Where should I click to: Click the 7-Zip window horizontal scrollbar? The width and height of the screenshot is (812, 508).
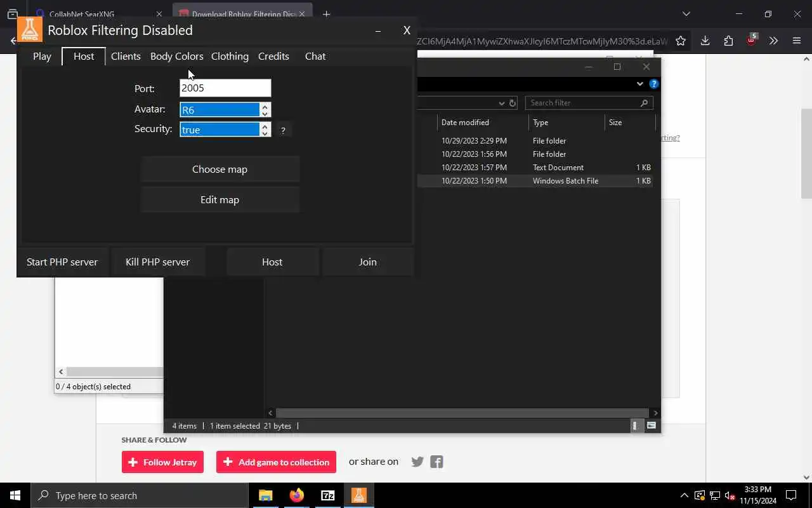point(114,371)
